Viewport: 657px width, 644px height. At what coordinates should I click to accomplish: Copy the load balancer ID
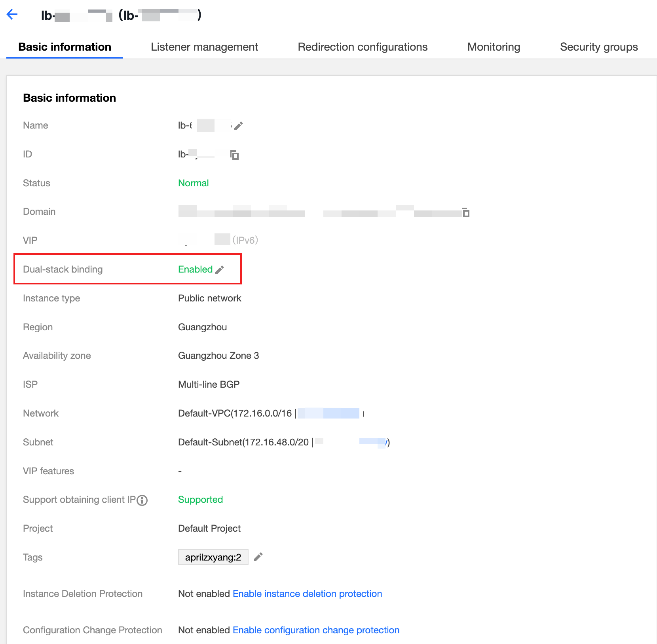click(235, 155)
